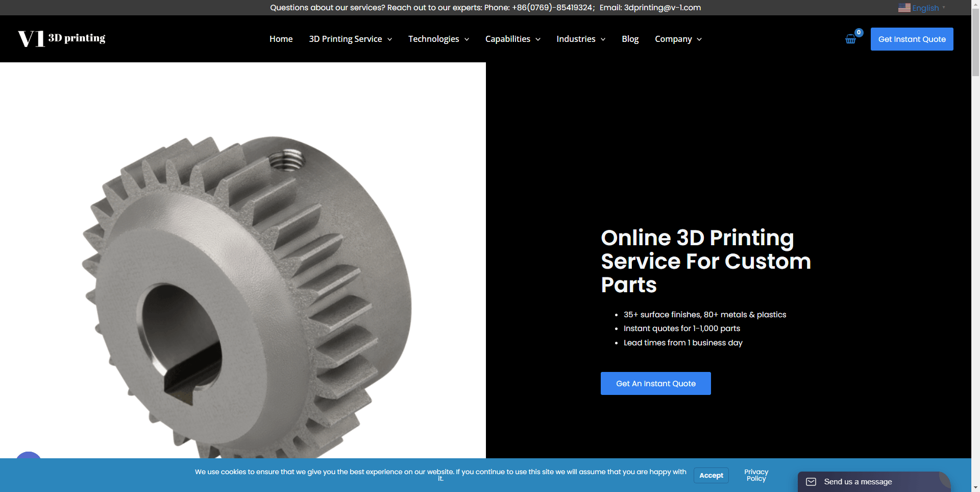
Task: Select Home in the navigation bar
Action: [x=281, y=39]
